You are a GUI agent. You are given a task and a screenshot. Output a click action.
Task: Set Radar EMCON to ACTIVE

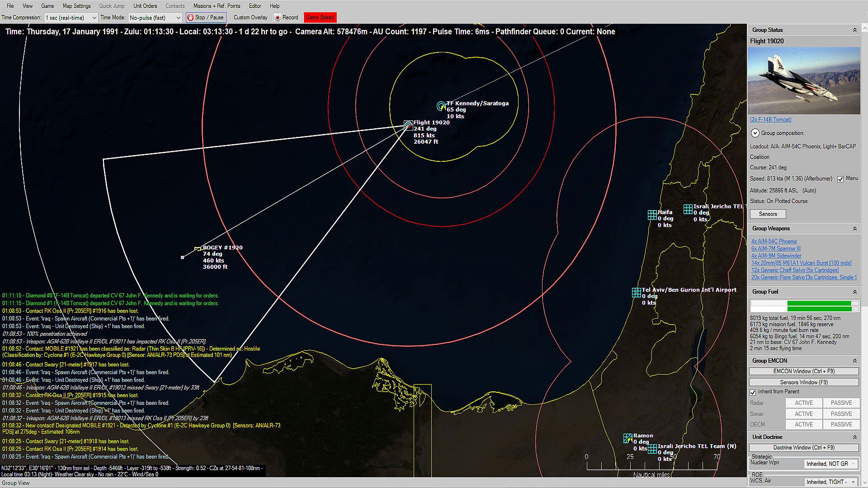click(x=803, y=403)
